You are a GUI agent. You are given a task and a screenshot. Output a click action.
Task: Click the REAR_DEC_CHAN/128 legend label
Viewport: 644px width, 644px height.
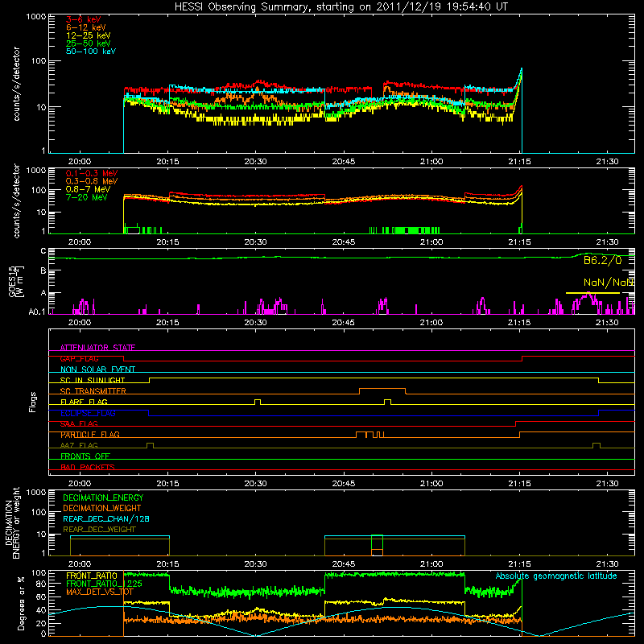pyautogui.click(x=106, y=519)
